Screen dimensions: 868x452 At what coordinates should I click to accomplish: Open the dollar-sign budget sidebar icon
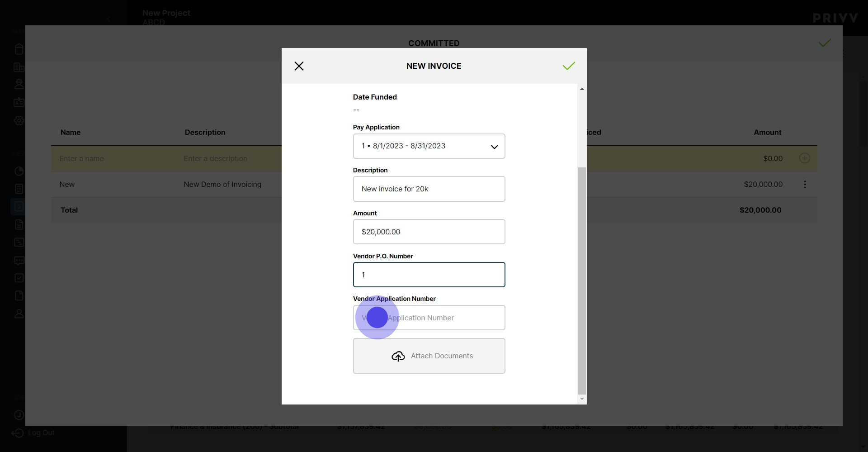[19, 207]
